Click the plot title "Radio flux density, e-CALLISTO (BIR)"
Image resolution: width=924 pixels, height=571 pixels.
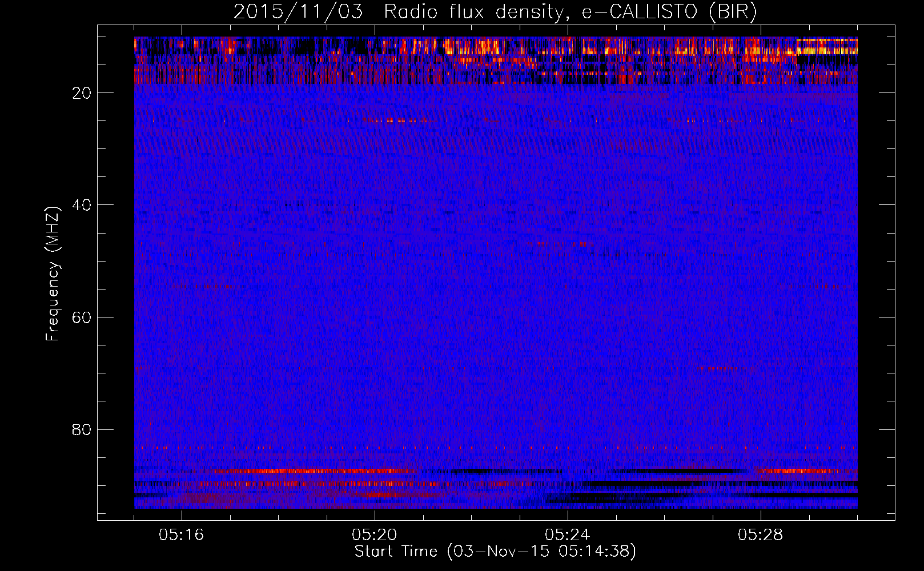coord(571,12)
